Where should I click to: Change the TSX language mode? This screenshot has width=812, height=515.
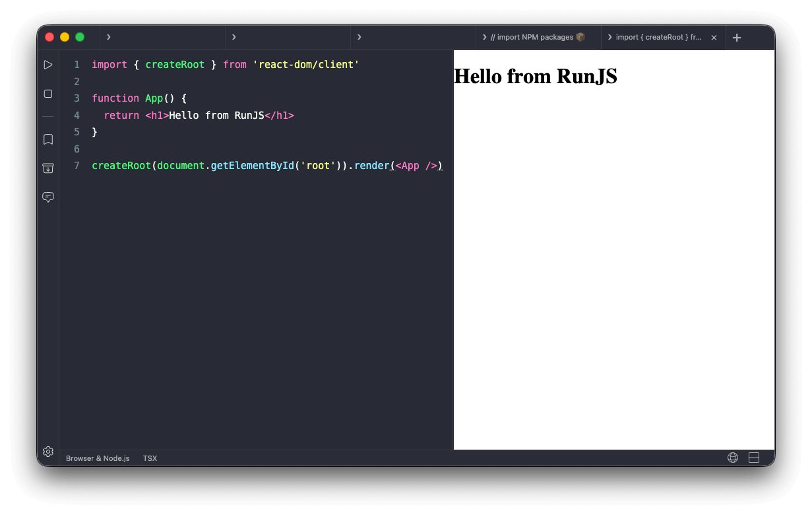pyautogui.click(x=150, y=458)
